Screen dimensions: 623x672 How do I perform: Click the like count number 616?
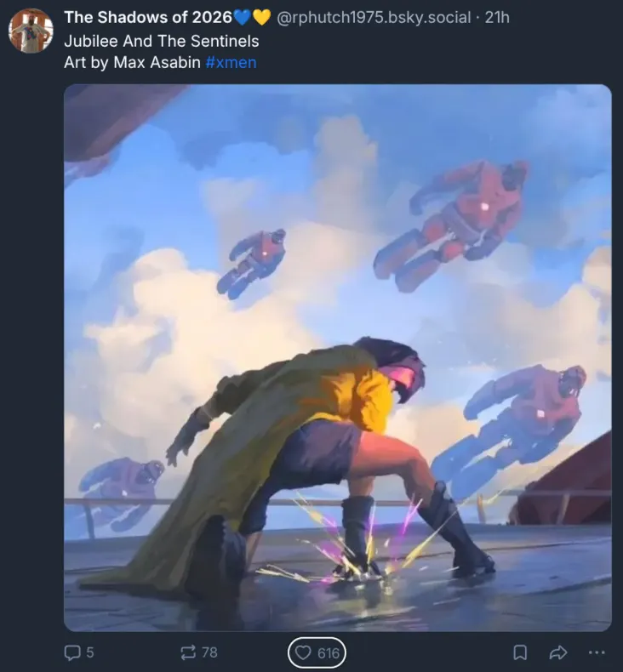[x=329, y=653]
